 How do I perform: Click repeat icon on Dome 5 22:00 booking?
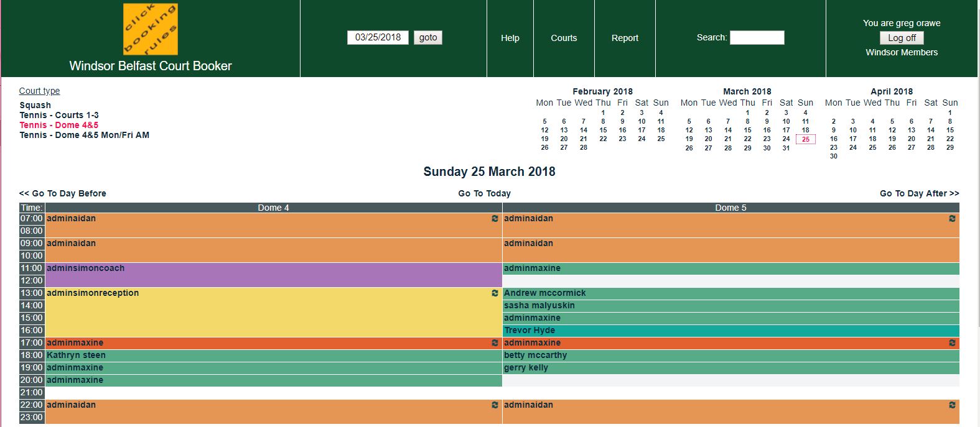(x=952, y=405)
